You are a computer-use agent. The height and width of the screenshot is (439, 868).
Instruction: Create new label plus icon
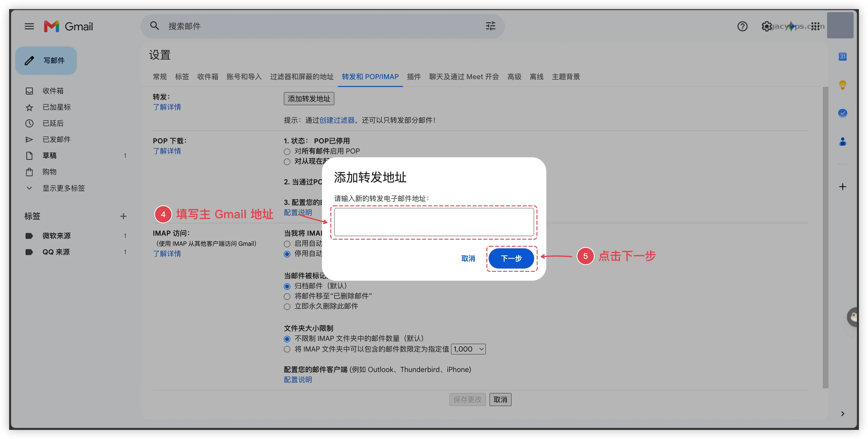point(123,216)
